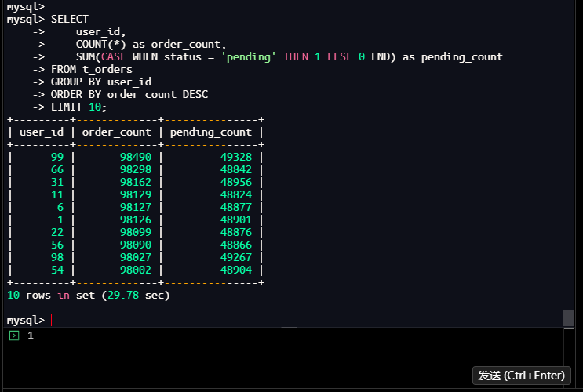The height and width of the screenshot is (392, 583).
Task: Click the user_id value 31
Action: click(x=57, y=183)
